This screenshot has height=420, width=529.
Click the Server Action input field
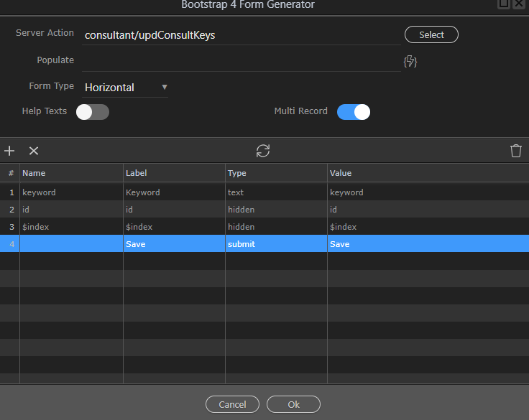click(241, 34)
